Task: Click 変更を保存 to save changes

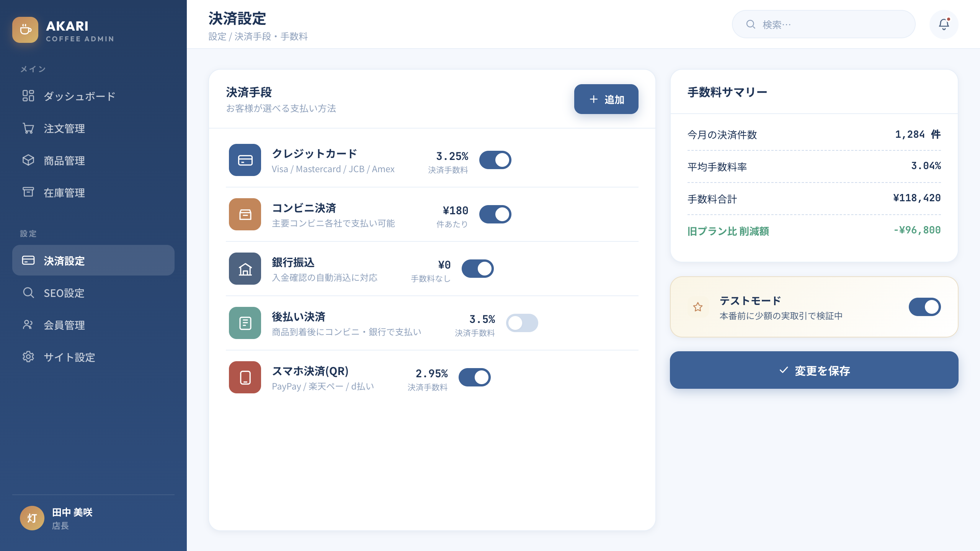Action: point(814,370)
